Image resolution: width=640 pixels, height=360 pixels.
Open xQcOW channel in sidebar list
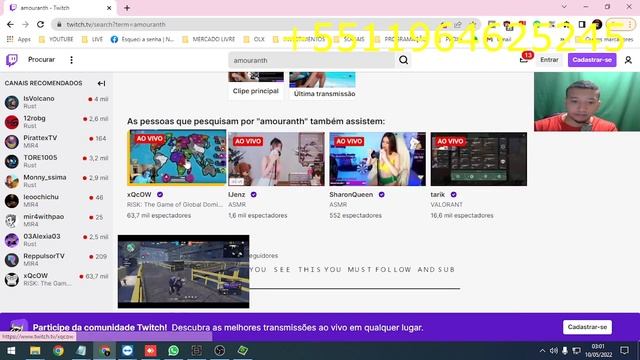point(56,279)
